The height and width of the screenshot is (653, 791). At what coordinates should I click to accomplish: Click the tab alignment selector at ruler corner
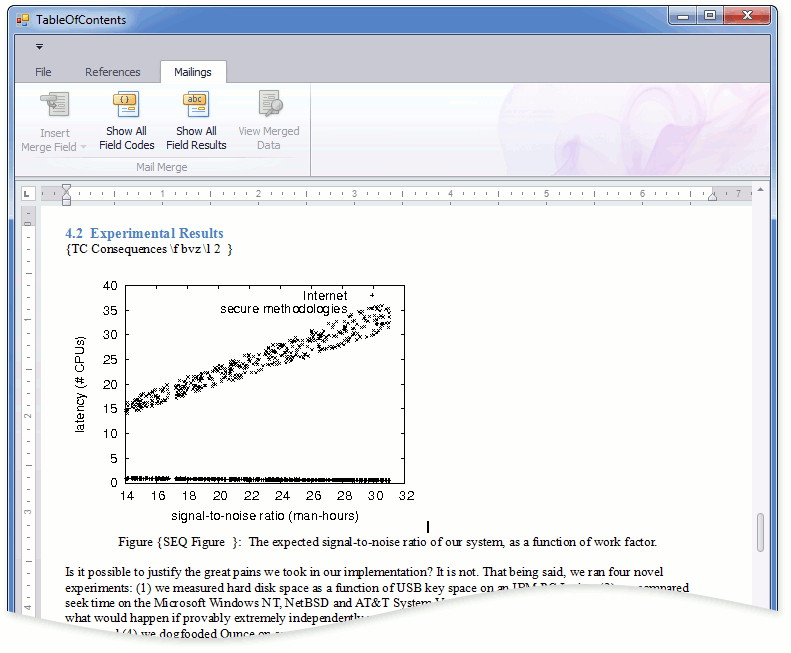click(27, 194)
